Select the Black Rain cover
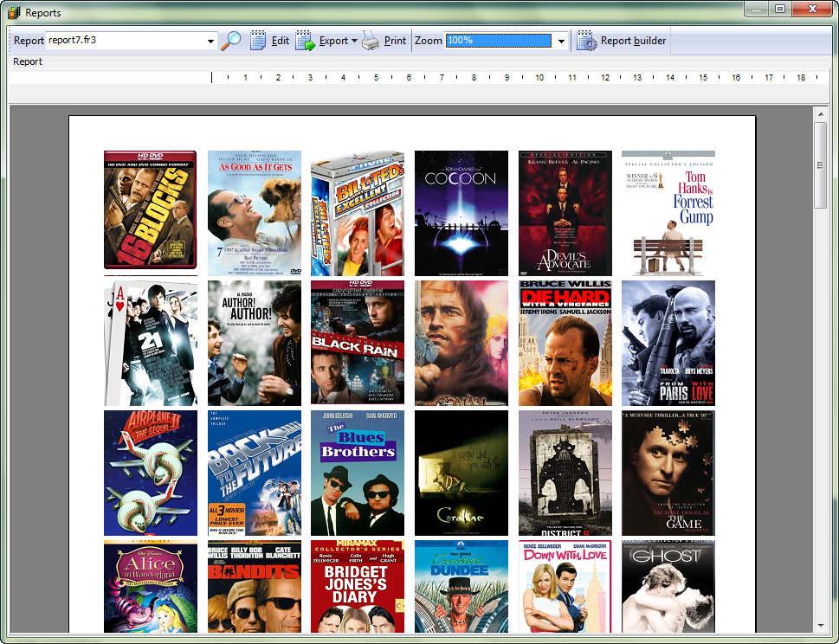 [x=358, y=343]
